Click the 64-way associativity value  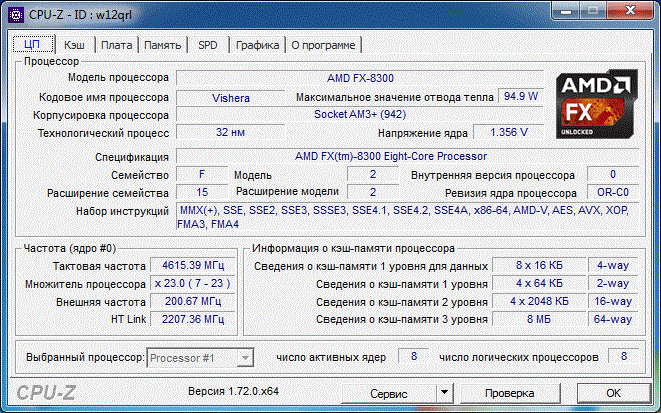[x=613, y=319]
